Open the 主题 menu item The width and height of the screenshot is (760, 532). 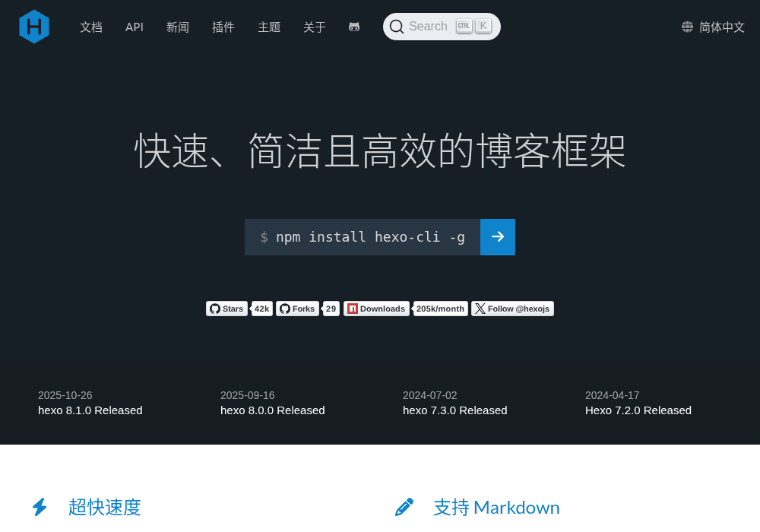click(x=269, y=27)
